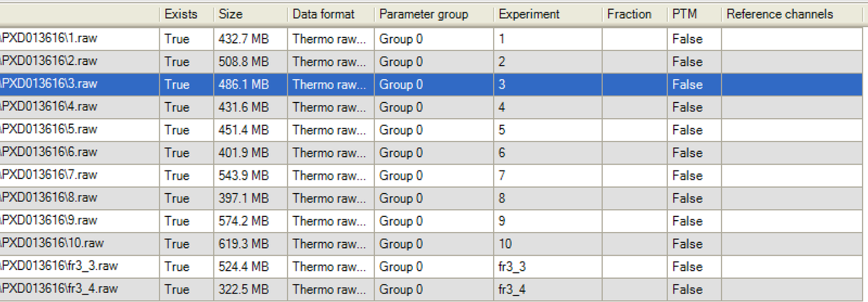The width and height of the screenshot is (868, 302).
Task: Click the Reference channels column header
Action: [x=779, y=14]
